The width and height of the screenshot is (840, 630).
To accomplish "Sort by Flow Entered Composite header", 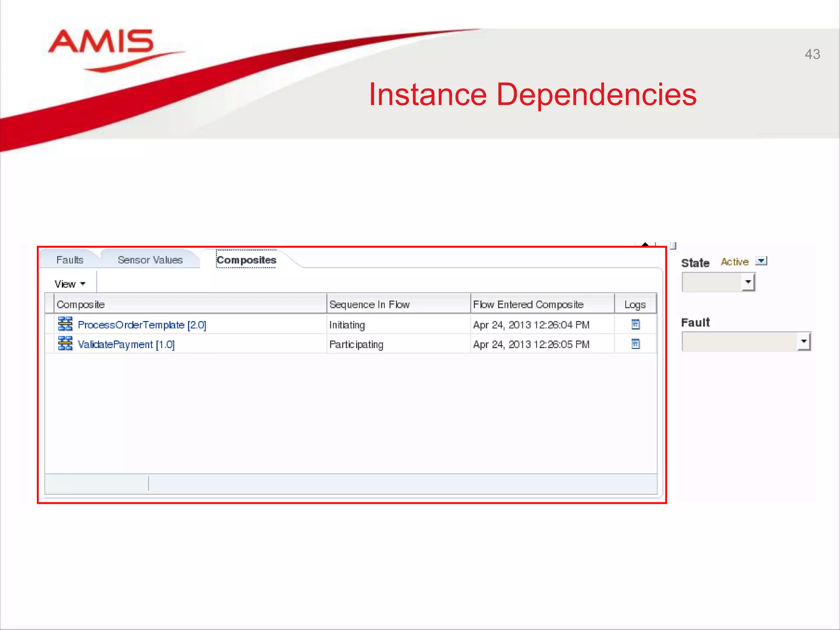I will pos(542,304).
